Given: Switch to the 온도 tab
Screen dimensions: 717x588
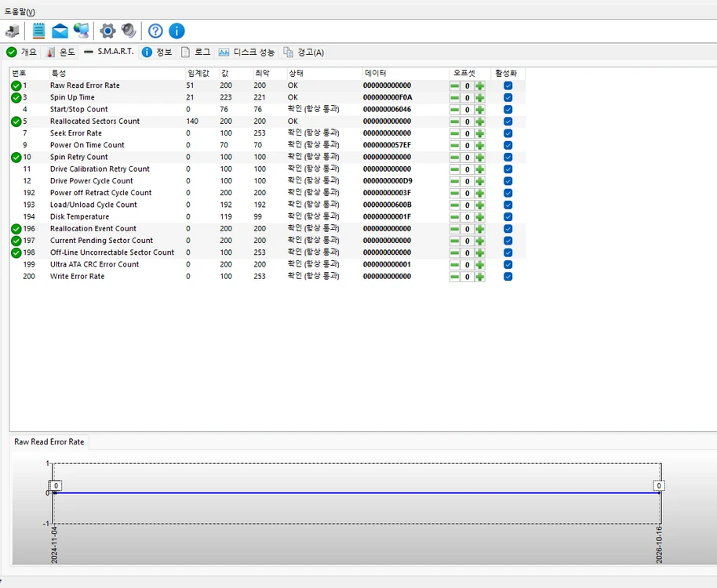Looking at the screenshot, I should point(61,52).
